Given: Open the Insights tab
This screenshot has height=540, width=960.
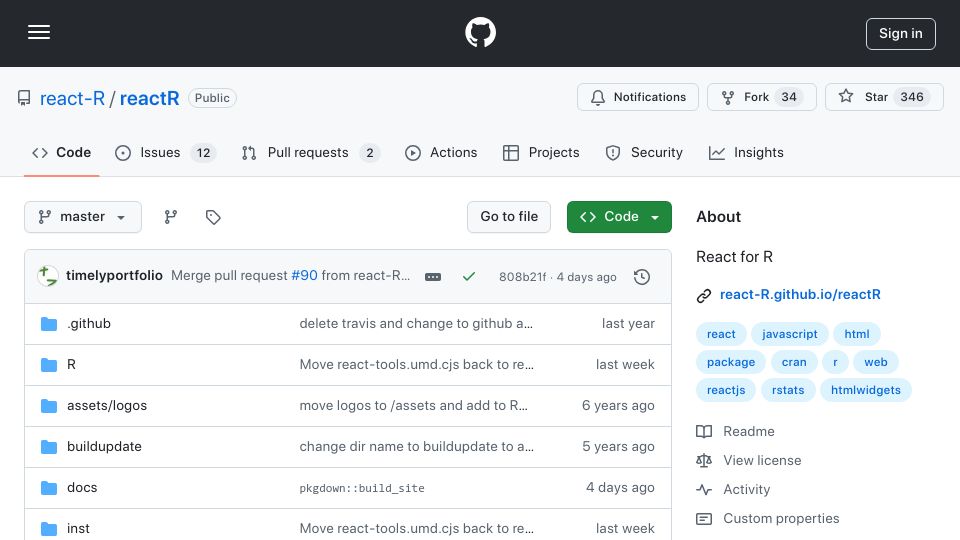Looking at the screenshot, I should [746, 152].
